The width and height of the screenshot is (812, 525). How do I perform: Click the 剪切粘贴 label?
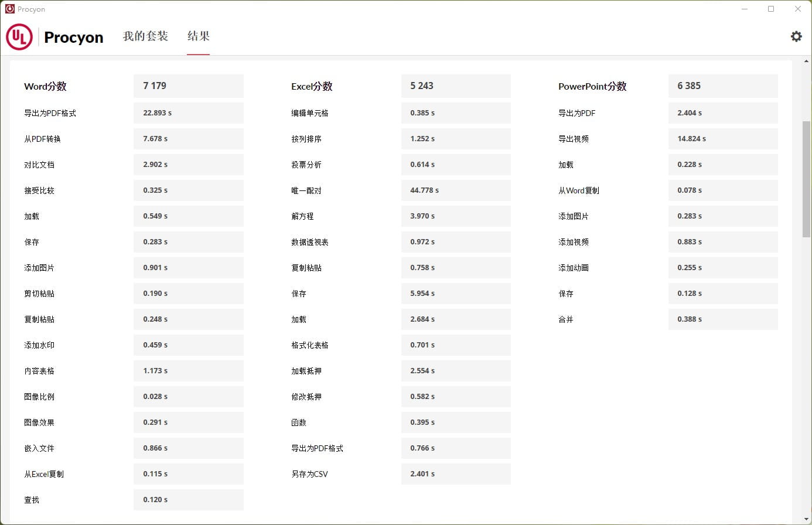click(x=39, y=294)
